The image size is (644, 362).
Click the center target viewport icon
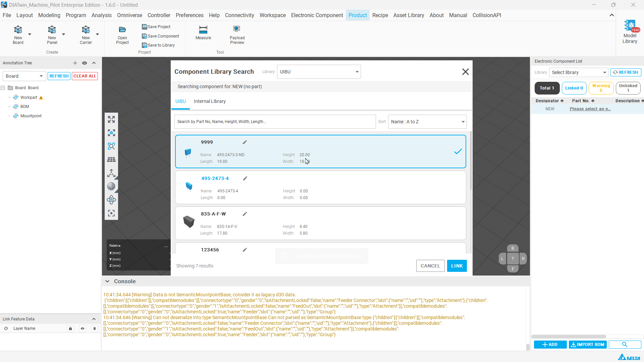(111, 213)
